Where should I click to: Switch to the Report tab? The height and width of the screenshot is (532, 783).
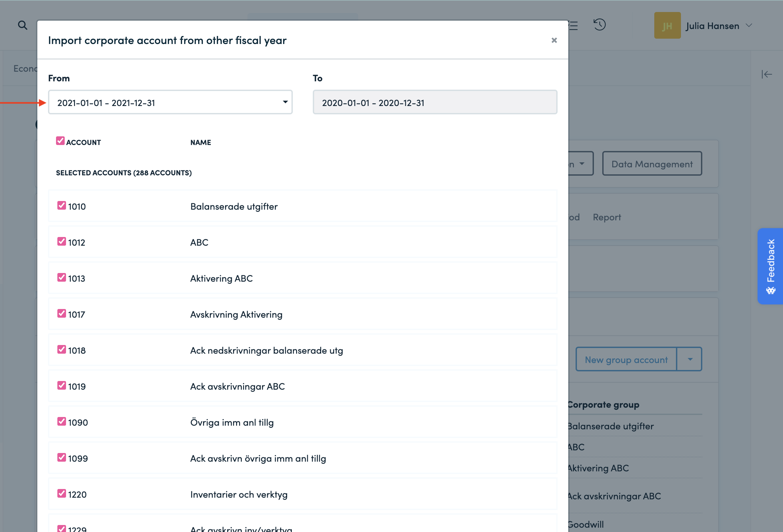tap(607, 217)
